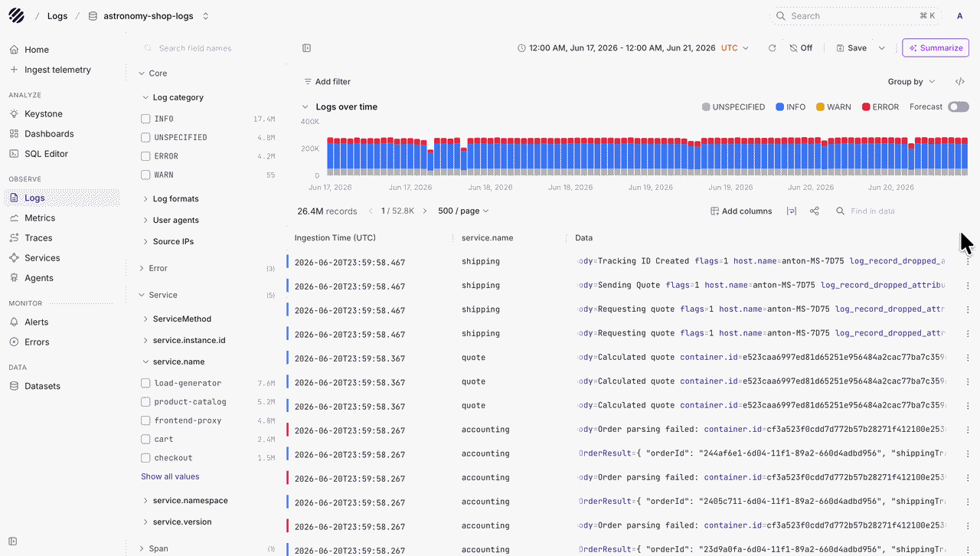This screenshot has height=556, width=980.
Task: Click Add columns
Action: (x=741, y=211)
